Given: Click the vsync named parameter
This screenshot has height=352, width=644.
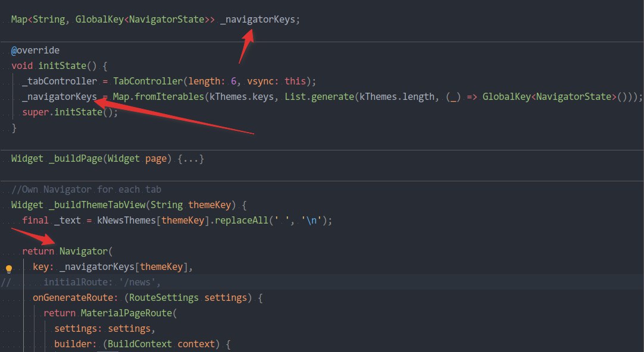Looking at the screenshot, I should pyautogui.click(x=262, y=81).
